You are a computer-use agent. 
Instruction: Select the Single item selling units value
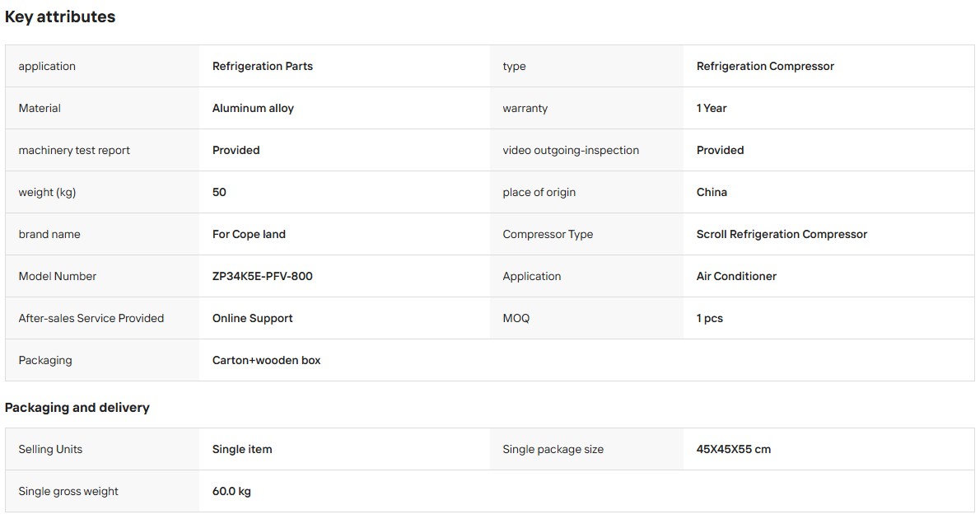coord(242,449)
